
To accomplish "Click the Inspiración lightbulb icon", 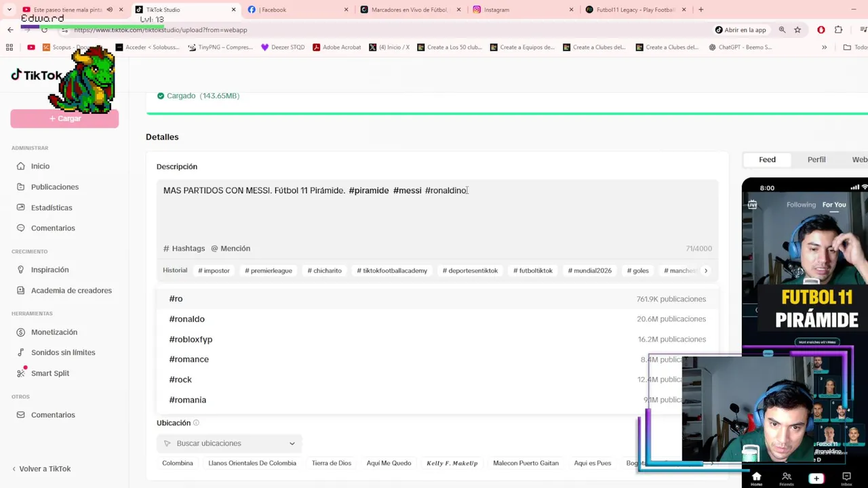I will (x=20, y=270).
